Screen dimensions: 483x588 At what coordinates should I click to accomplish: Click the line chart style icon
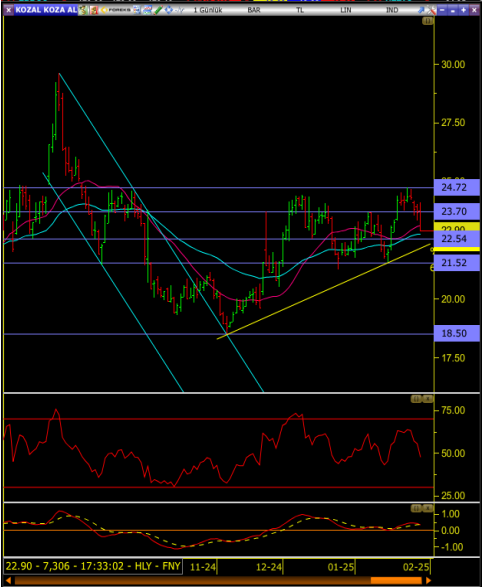pyautogui.click(x=179, y=10)
